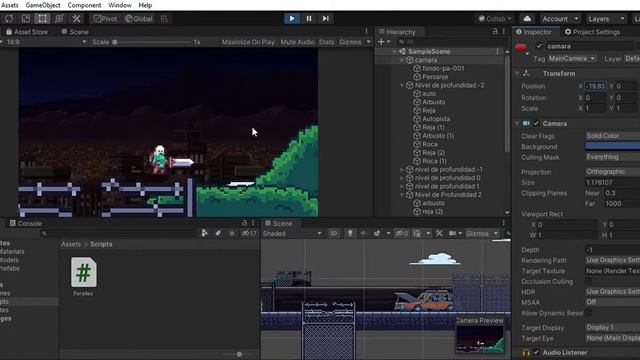Toggle scene lighting bulb icon
640x360 pixels.
[x=350, y=233]
